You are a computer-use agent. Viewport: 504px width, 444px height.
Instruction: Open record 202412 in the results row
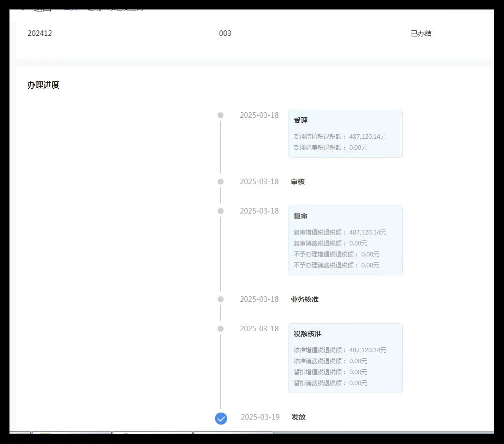click(39, 33)
